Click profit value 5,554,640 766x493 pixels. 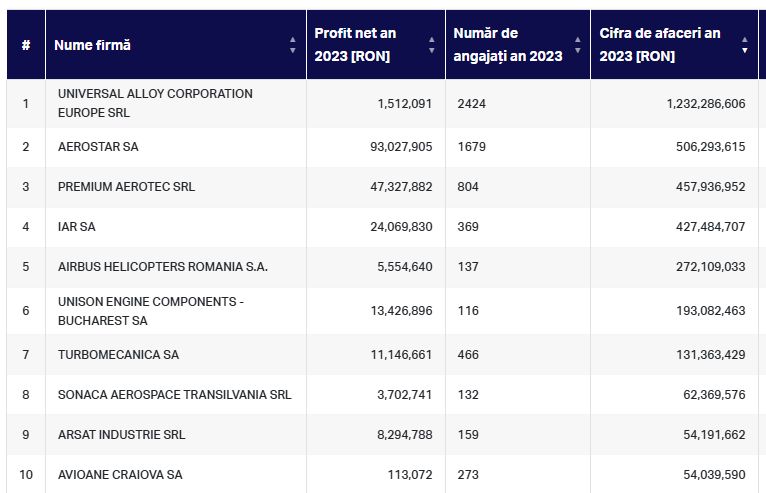(x=404, y=267)
